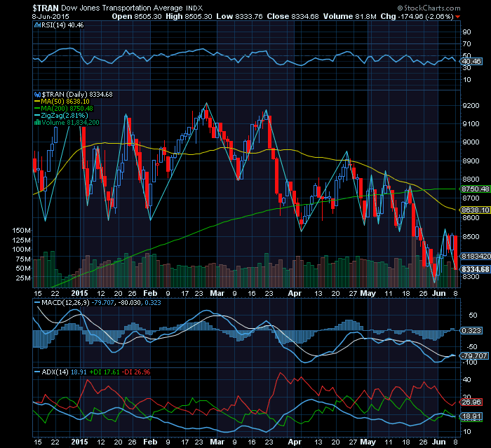Click the MA(50) 8638.10 legend text
The height and width of the screenshot is (448, 491).
point(65,102)
